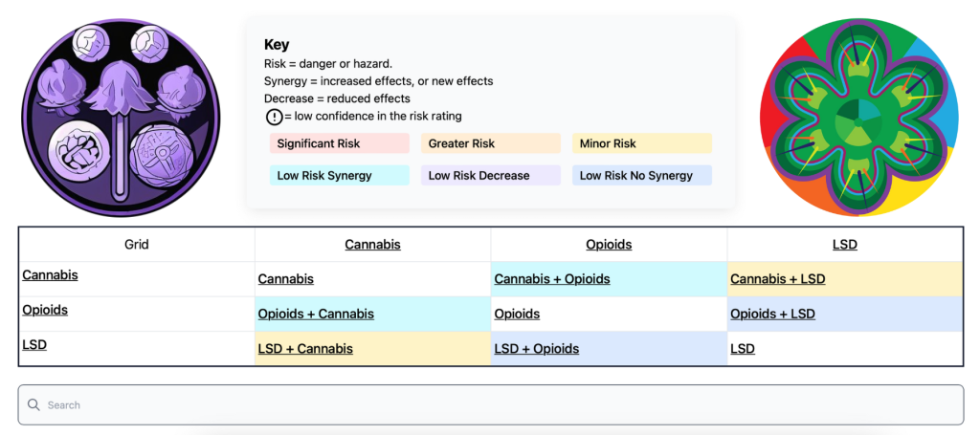
Task: Click the search magnifier icon
Action: pyautogui.click(x=34, y=405)
